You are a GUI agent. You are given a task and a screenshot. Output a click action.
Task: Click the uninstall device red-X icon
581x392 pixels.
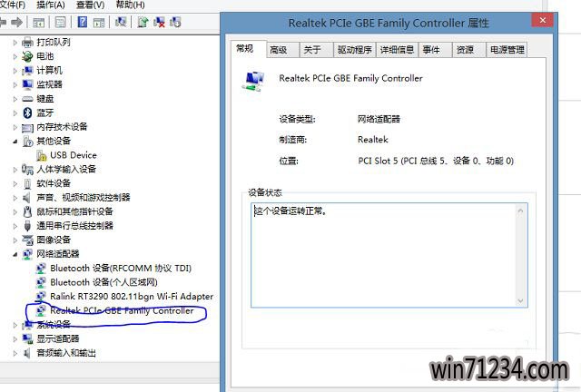[160, 22]
